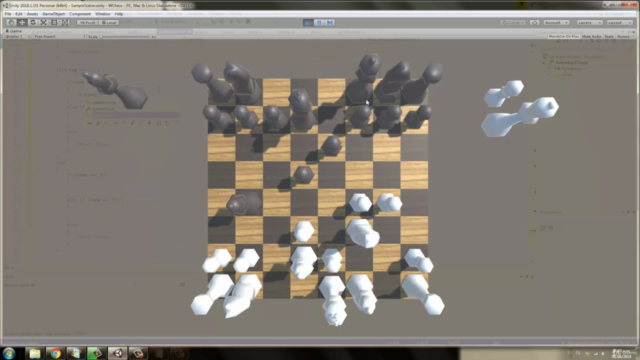This screenshot has width=640, height=360.
Task: Open the Layout dropdown
Action: (x=619, y=22)
